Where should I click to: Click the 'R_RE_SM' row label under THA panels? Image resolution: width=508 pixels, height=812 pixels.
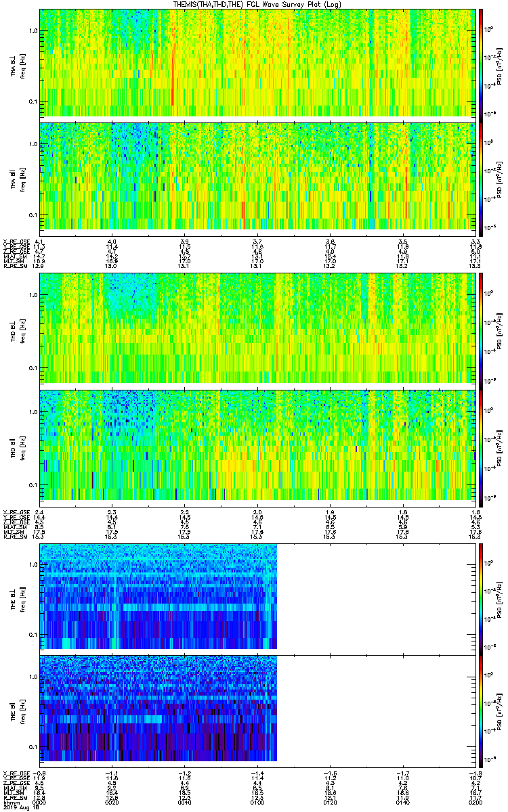coord(14,266)
